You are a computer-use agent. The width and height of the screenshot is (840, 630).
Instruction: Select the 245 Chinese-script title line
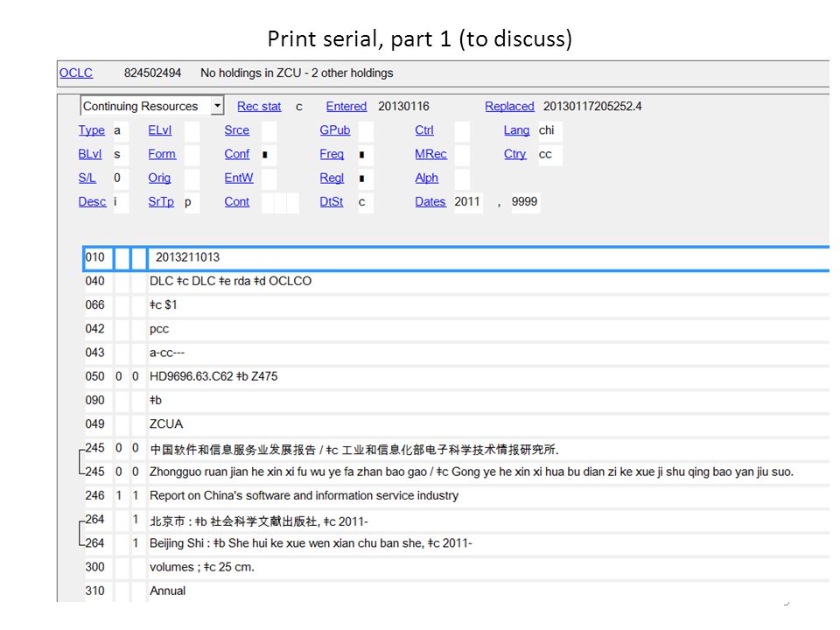click(354, 450)
